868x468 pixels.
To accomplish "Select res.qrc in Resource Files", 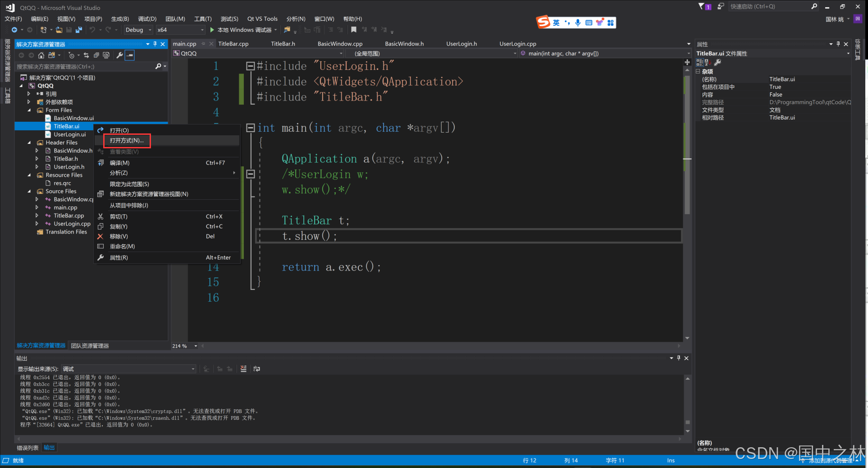I will click(x=62, y=183).
